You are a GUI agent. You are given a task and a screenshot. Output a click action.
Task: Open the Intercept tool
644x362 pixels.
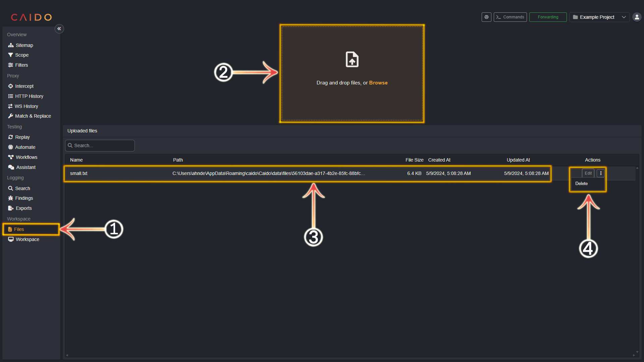coord(24,86)
